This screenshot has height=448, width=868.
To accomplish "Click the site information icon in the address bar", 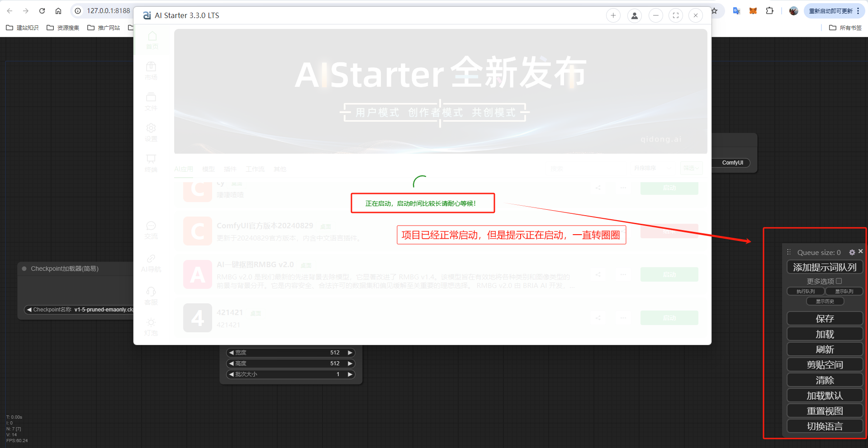I will click(78, 11).
